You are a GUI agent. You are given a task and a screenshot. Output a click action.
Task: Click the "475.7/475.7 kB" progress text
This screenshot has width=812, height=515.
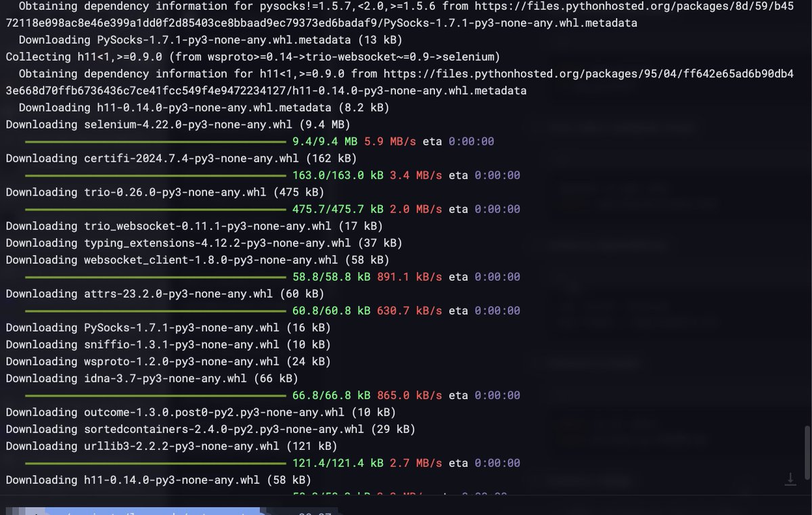[338, 209]
